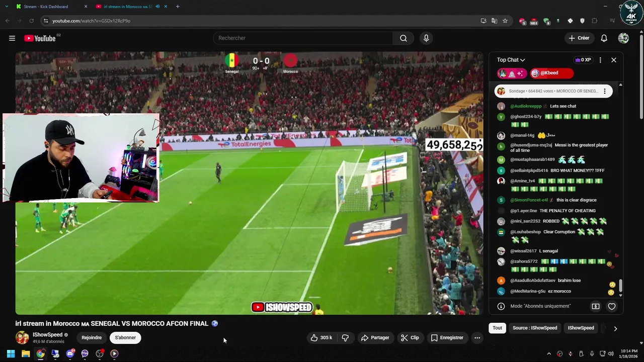
Task: Open IShowSpeed channel avatar
Action: click(x=22, y=338)
